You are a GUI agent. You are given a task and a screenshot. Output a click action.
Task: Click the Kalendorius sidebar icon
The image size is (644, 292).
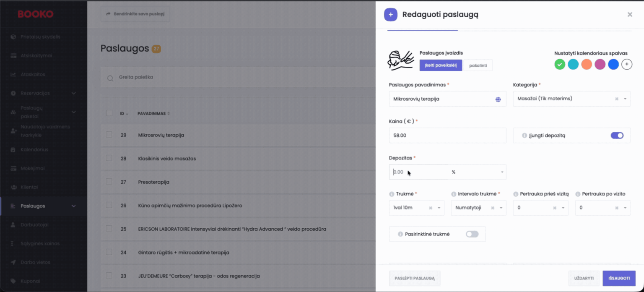(x=13, y=150)
